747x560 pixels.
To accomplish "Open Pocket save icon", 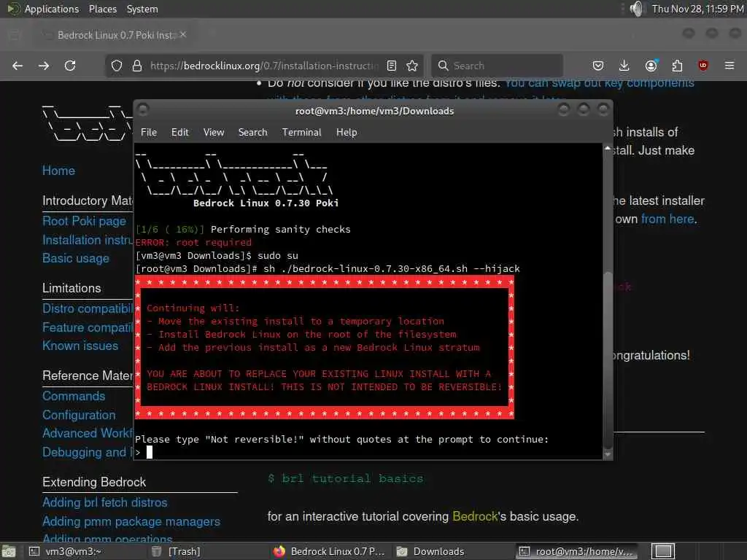I will [x=598, y=66].
